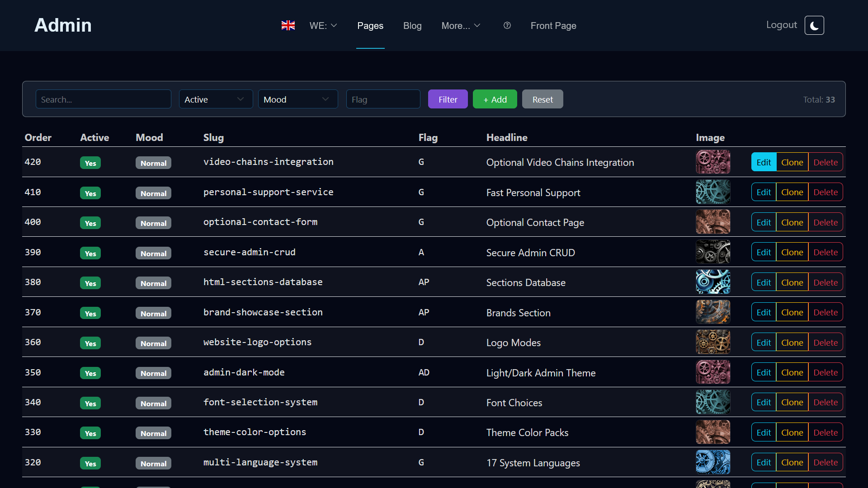Click the Order column header
Image resolution: width=868 pixels, height=488 pixels.
coord(38,137)
